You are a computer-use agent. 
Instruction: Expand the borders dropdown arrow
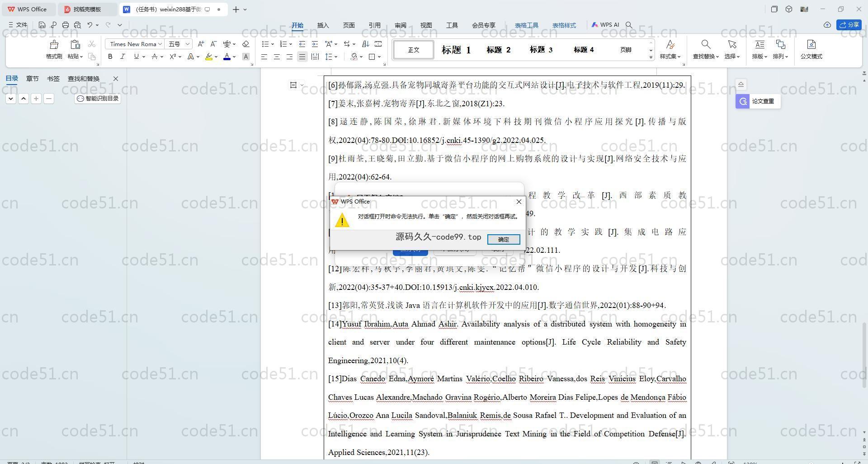coord(379,57)
